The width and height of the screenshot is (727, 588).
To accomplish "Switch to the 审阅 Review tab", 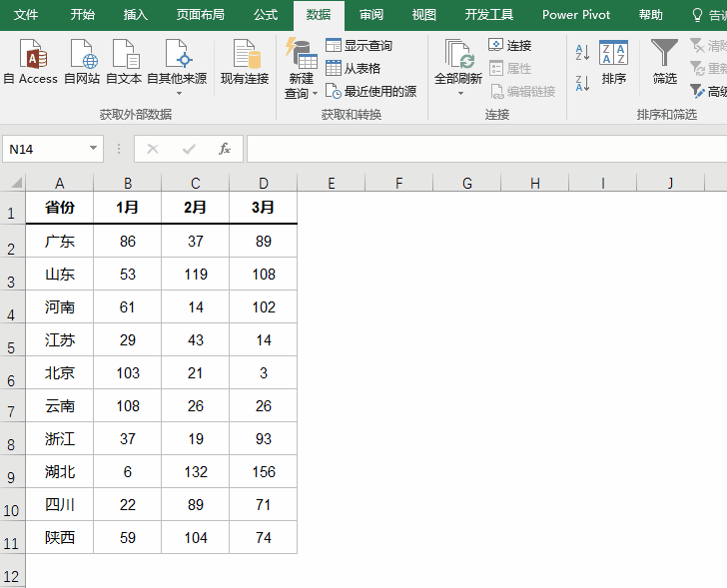I will 371,15.
